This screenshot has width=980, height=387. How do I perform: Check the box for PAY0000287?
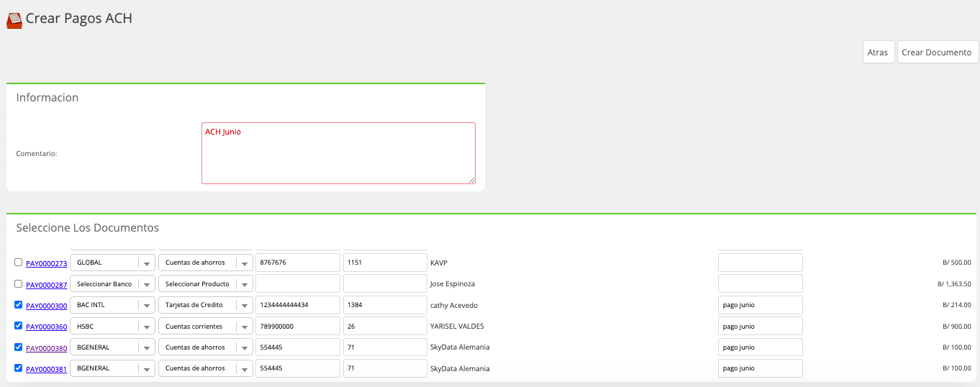pos(19,283)
